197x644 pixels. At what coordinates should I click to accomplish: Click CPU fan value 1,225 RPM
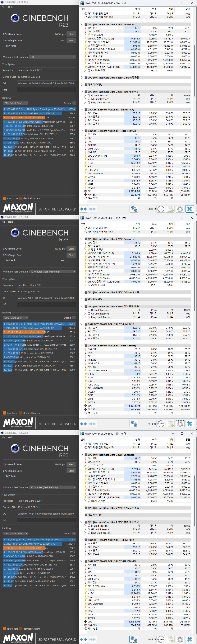tap(134, 191)
